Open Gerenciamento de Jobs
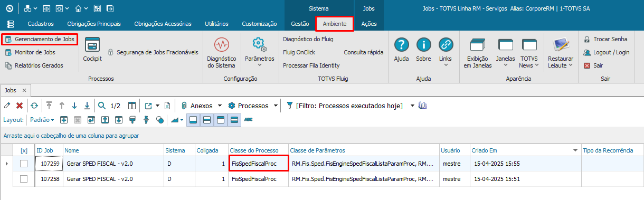 [x=40, y=39]
